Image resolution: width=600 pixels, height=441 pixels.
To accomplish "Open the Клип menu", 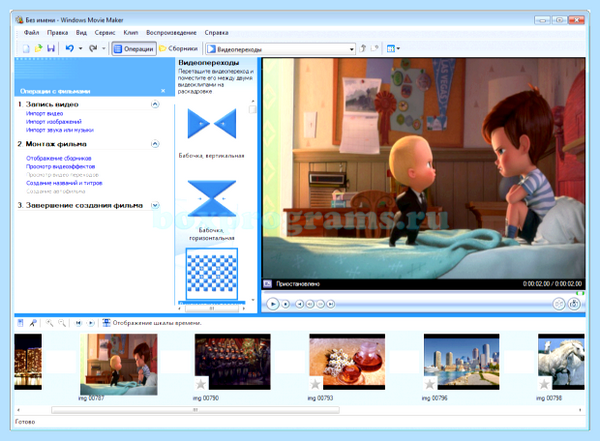I will click(x=130, y=33).
